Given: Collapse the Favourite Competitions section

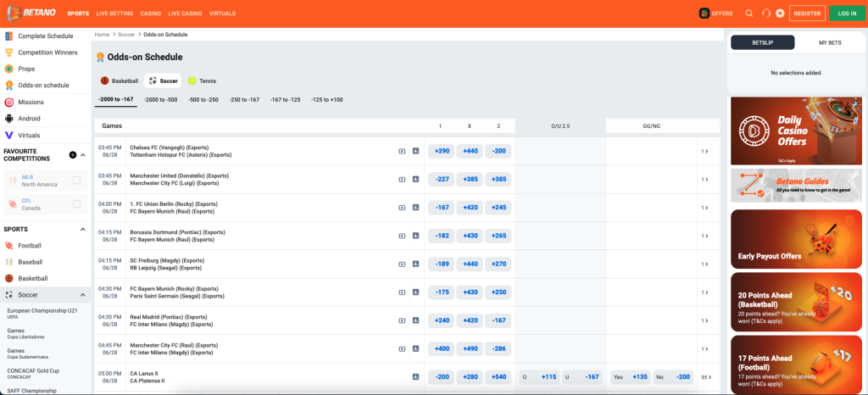Looking at the screenshot, I should click(x=83, y=155).
